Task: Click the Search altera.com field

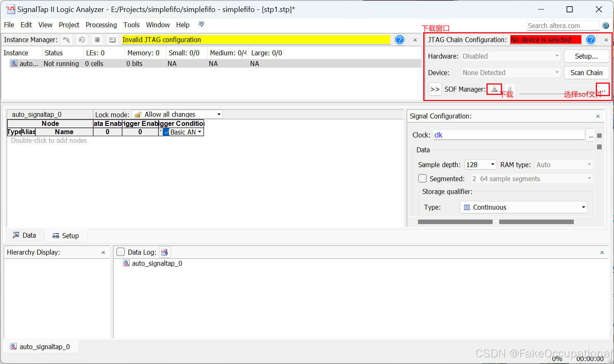Action: pyautogui.click(x=563, y=26)
